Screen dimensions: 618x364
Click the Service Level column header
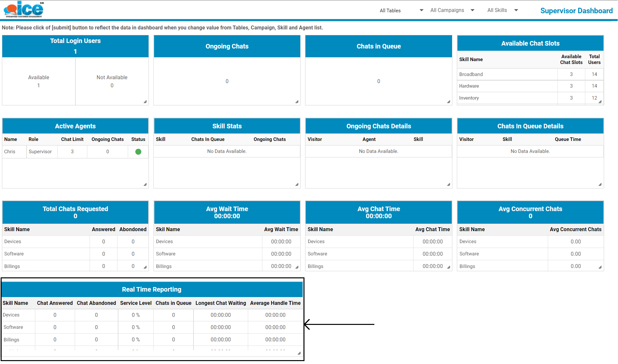[136, 303]
